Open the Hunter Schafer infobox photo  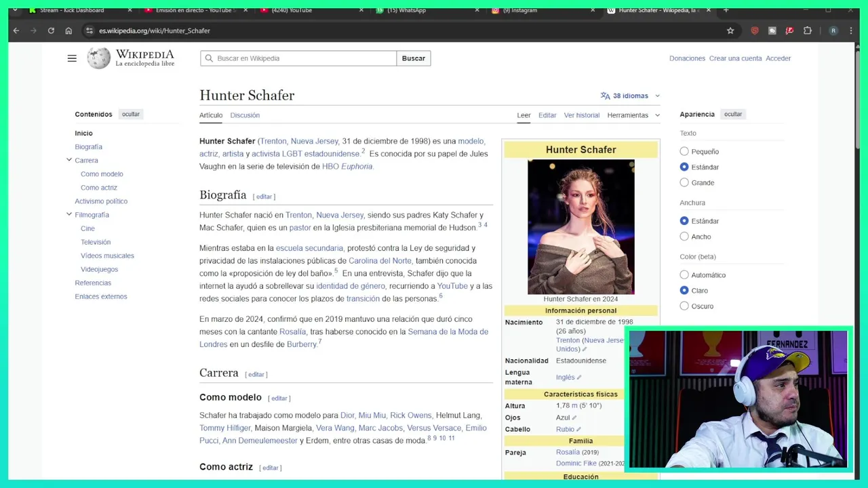tap(581, 227)
